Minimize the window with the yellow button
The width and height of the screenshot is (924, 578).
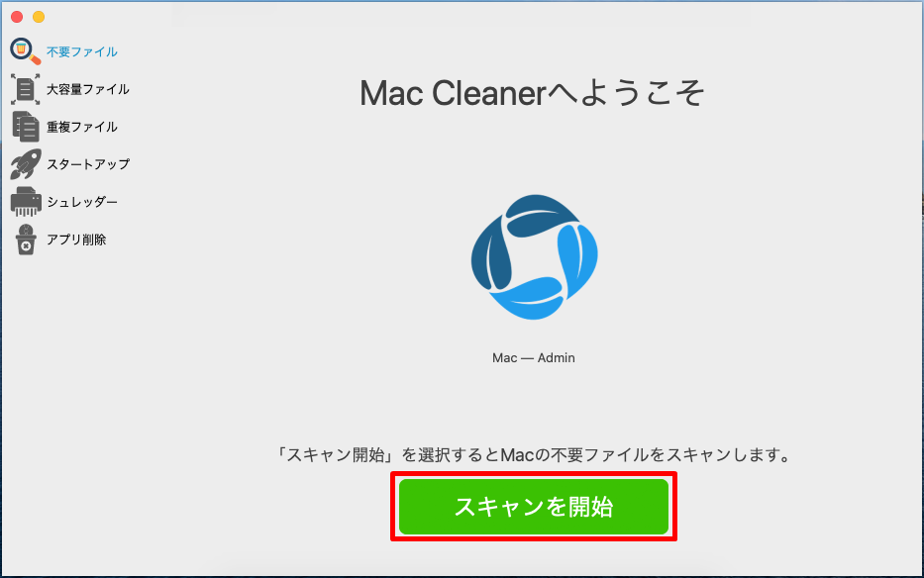coord(39,17)
